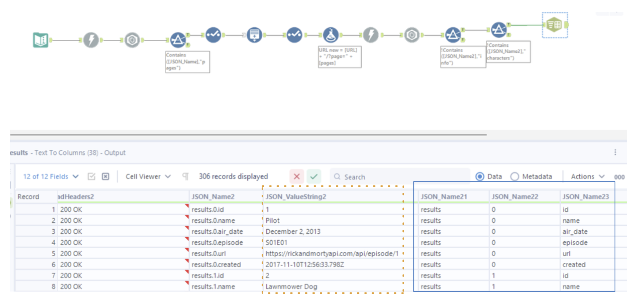Click the "URL new = [URL]" formula annotation
Image resolution: width=644 pixels, height=305 pixels.
click(x=340, y=57)
